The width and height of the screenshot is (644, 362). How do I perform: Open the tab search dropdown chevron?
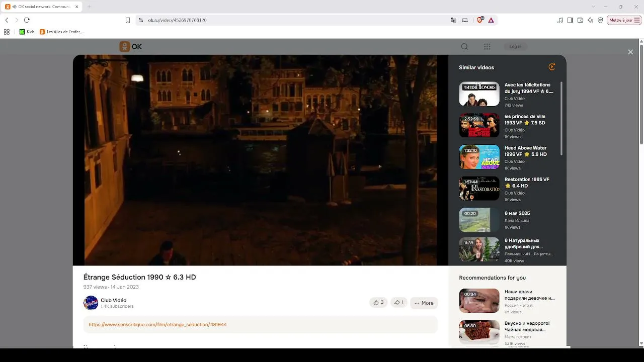coord(593,7)
